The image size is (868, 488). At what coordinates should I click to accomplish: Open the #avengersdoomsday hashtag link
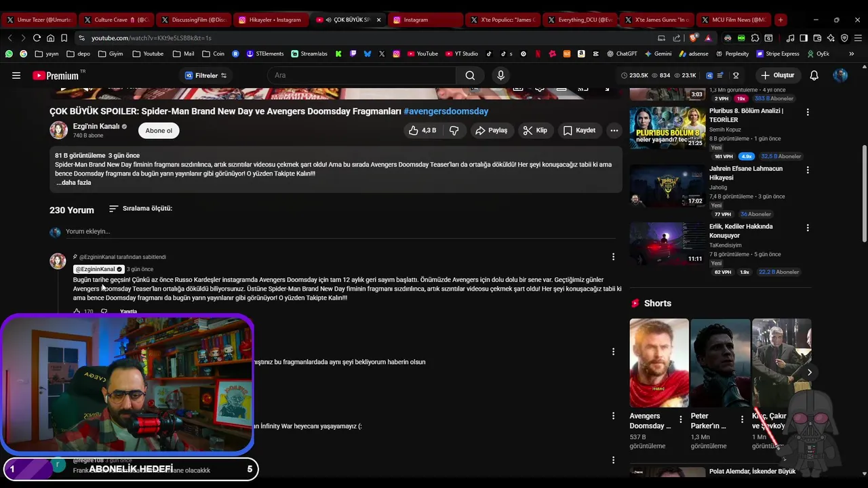tap(446, 111)
